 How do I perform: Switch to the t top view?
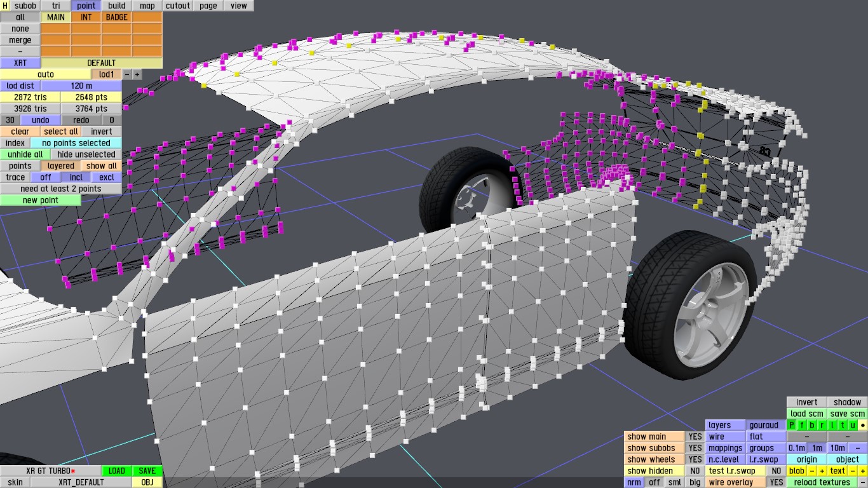(x=843, y=425)
